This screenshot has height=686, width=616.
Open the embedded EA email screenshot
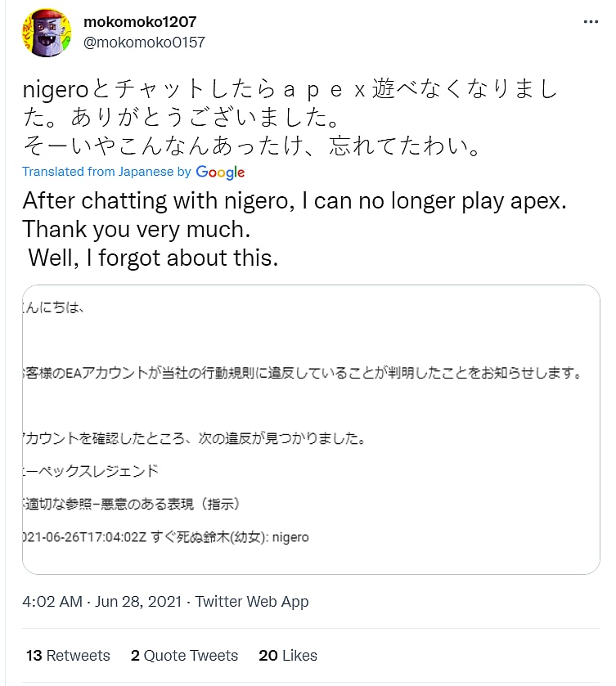[x=311, y=429]
